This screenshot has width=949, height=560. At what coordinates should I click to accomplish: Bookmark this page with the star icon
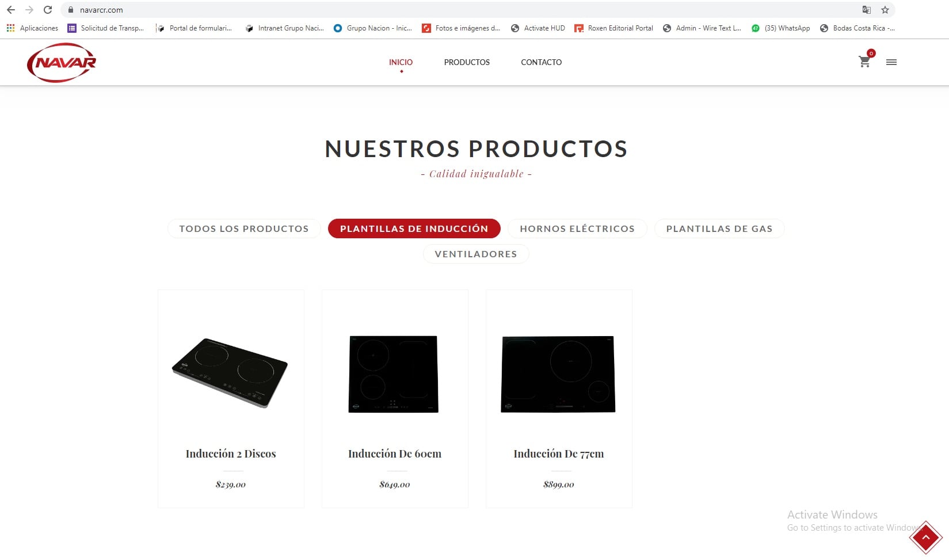[x=885, y=10]
